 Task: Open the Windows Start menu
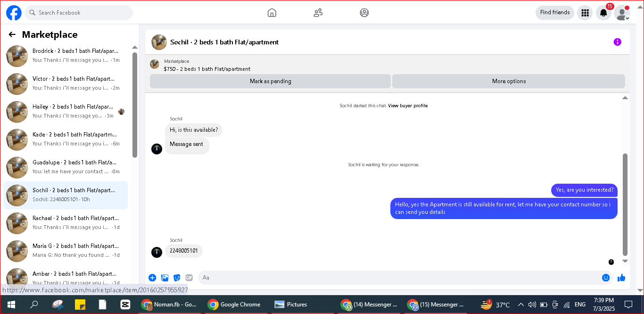[11, 305]
